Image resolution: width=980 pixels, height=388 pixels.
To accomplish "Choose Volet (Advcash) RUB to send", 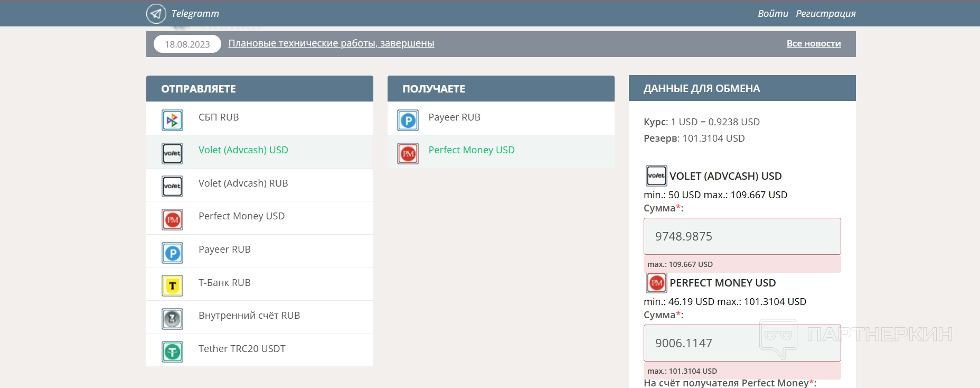I will (260, 185).
